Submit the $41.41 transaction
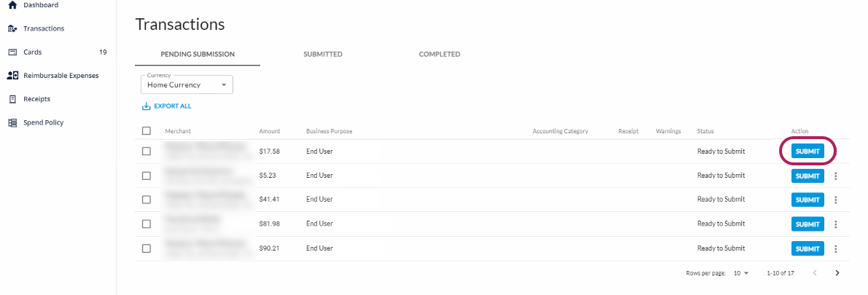 point(808,200)
